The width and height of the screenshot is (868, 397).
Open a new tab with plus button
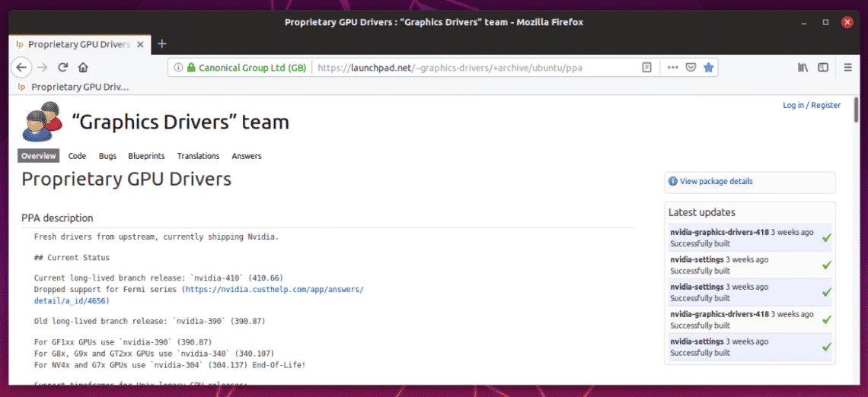(161, 43)
